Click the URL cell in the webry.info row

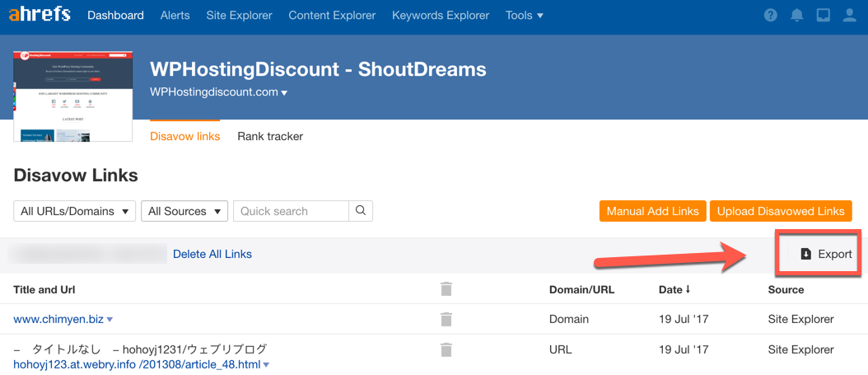(560, 349)
